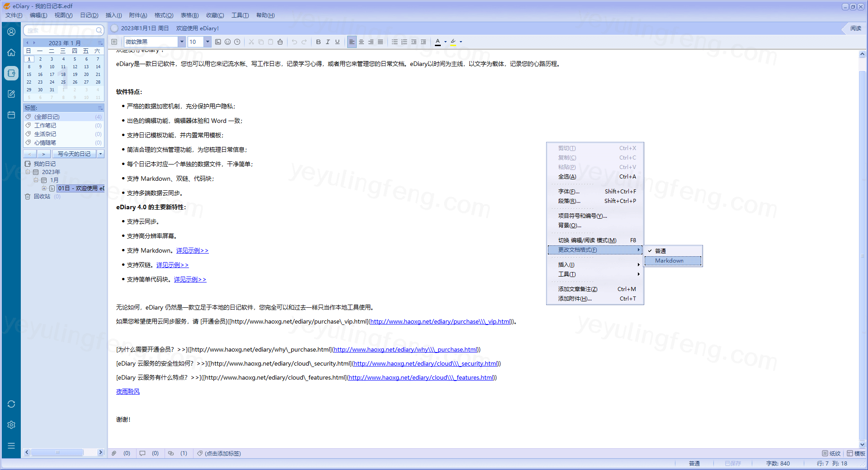This screenshot has width=868, height=470.
Task: Insert a bulleted list
Action: pos(395,42)
